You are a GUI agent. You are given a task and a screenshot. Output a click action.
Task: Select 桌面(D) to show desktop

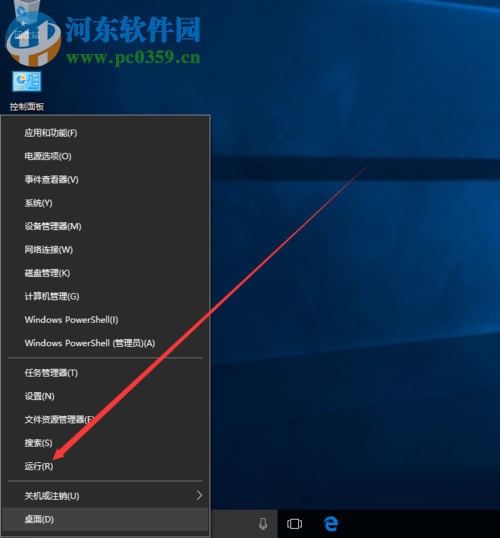tap(106, 519)
